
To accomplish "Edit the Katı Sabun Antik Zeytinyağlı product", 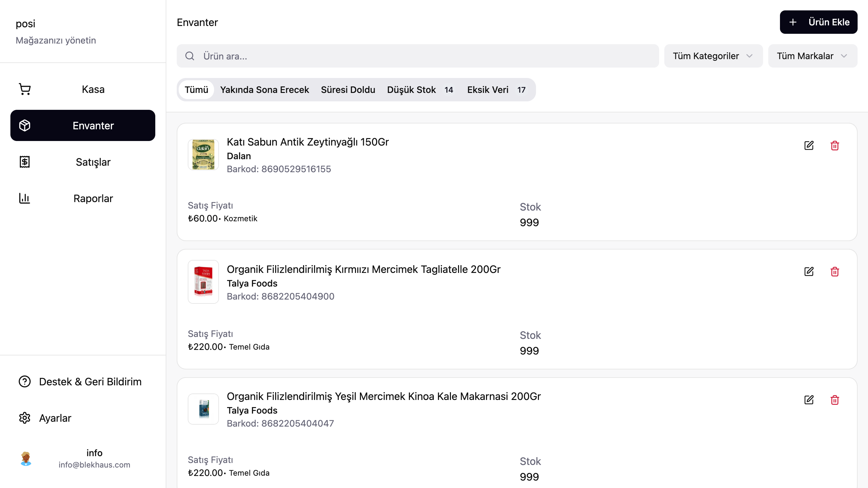I will coord(809,146).
